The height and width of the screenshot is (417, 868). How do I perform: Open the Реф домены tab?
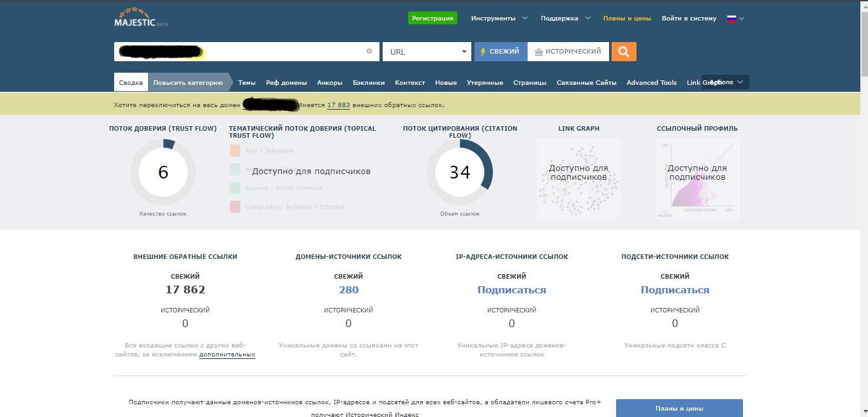pyautogui.click(x=286, y=83)
